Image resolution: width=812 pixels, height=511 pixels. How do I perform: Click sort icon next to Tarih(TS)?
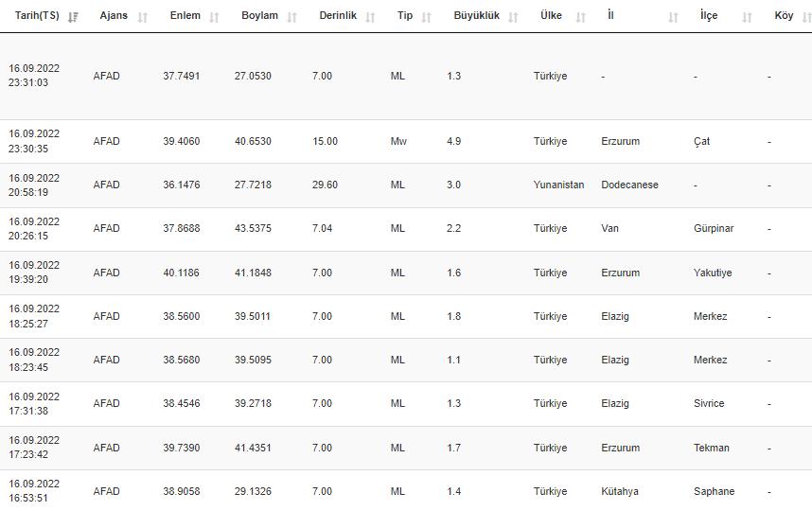pyautogui.click(x=74, y=17)
